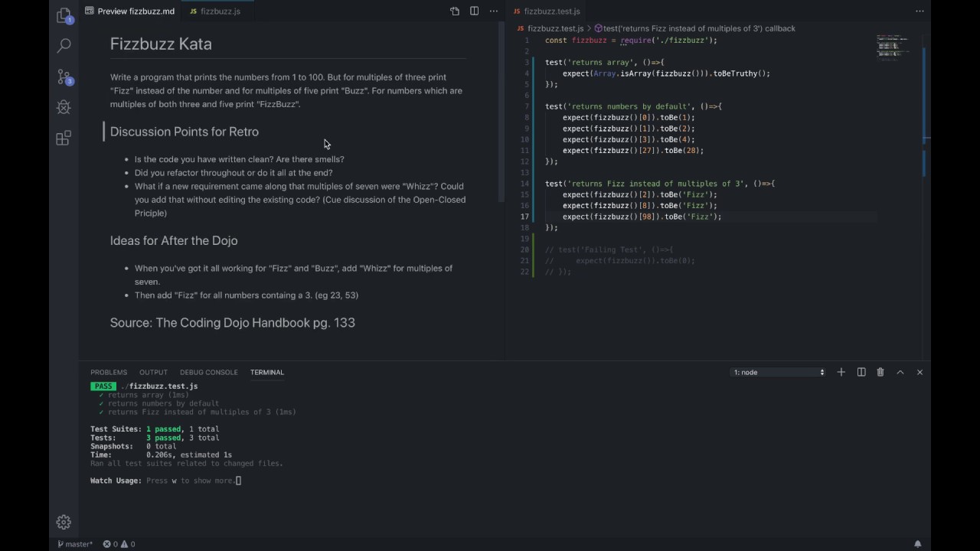This screenshot has height=551, width=980.
Task: Open the Manage gear menu
Action: [64, 522]
